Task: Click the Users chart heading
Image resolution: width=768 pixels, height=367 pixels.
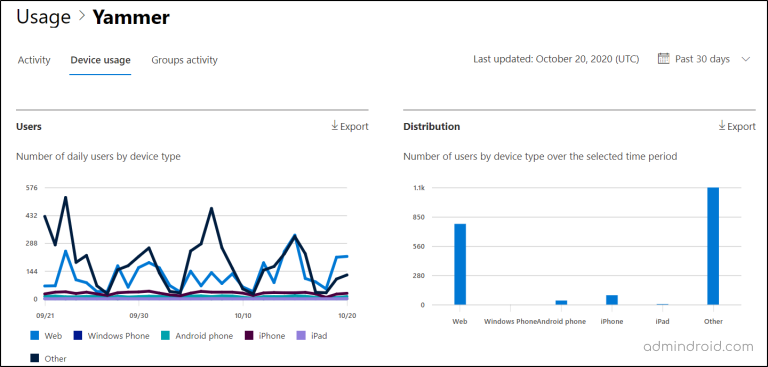Action: pos(29,126)
